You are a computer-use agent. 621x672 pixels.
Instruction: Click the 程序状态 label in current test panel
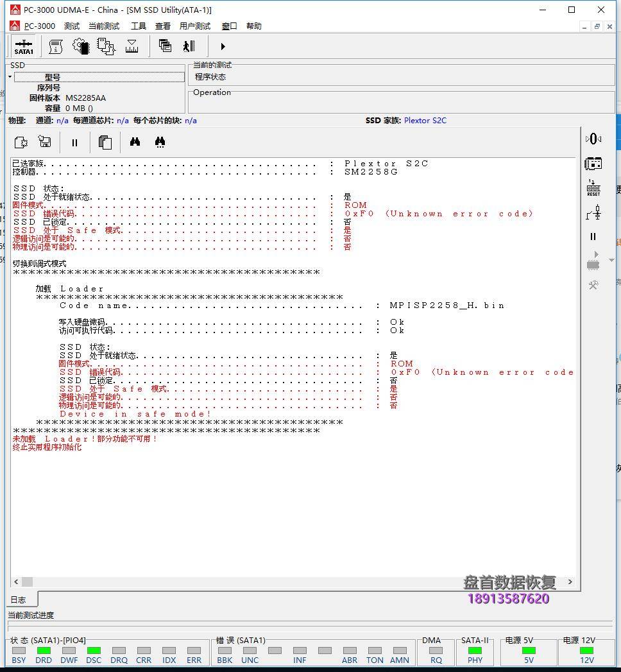(210, 77)
